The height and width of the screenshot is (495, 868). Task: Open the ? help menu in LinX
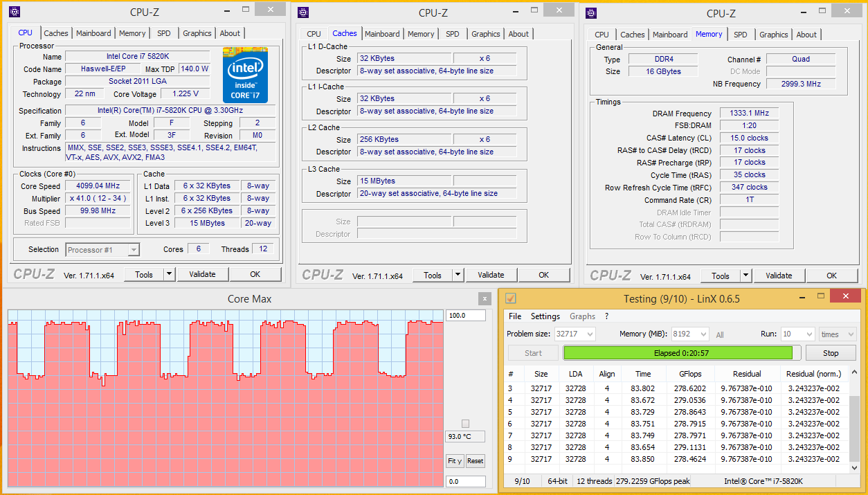coord(606,316)
